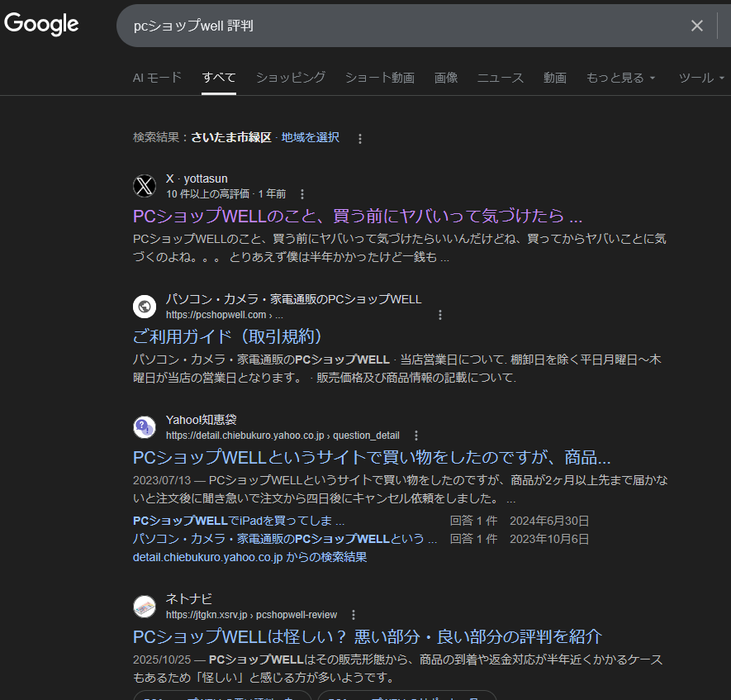
Task: Open the three-dot menu on the Yahoo知恵袋 result
Action: pyautogui.click(x=416, y=435)
